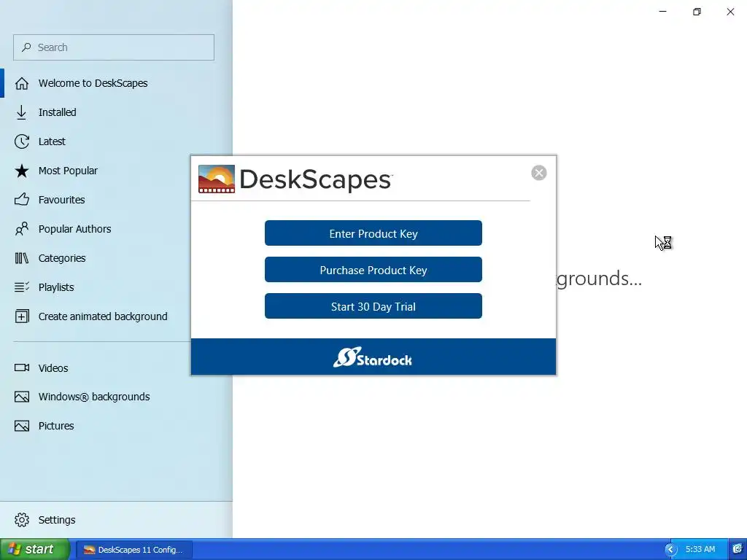Screen dimensions: 747x560
Task: Click the tray icon right of clock
Action: [738, 549]
